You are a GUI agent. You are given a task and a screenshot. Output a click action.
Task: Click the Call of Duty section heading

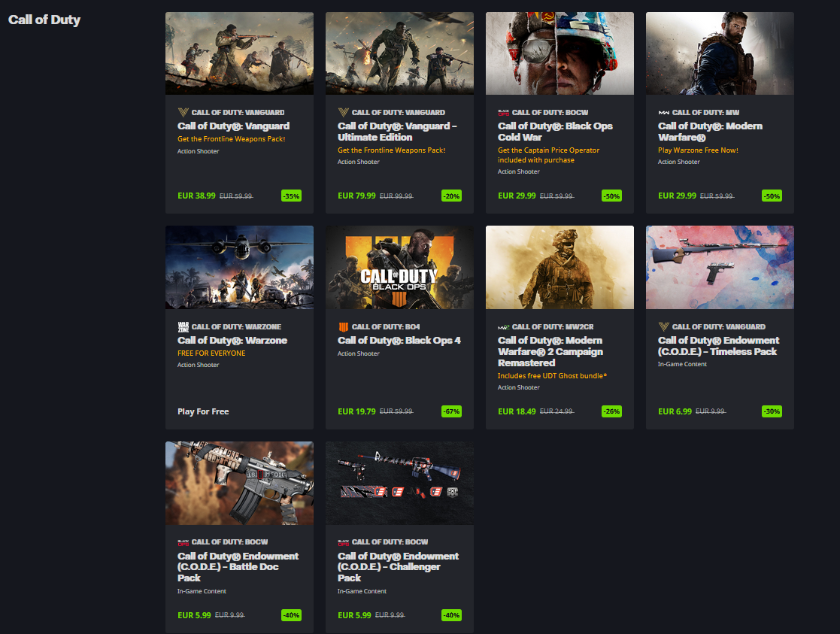[44, 20]
